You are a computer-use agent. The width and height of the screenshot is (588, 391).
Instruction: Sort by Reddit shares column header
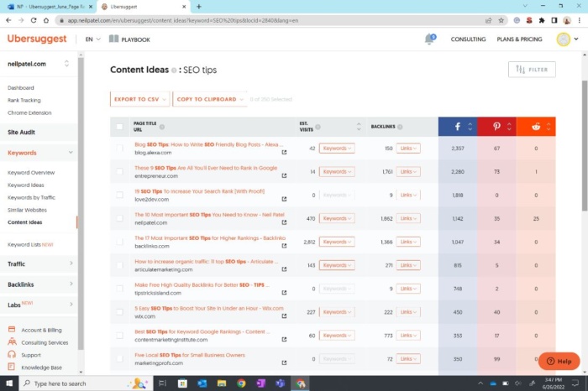point(536,127)
